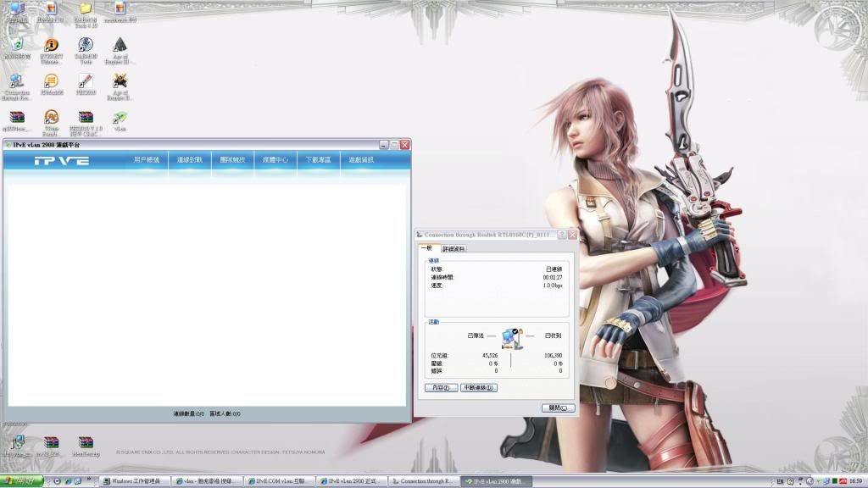The image size is (868, 488).
Task: Click the green Start button
Action: [22, 481]
